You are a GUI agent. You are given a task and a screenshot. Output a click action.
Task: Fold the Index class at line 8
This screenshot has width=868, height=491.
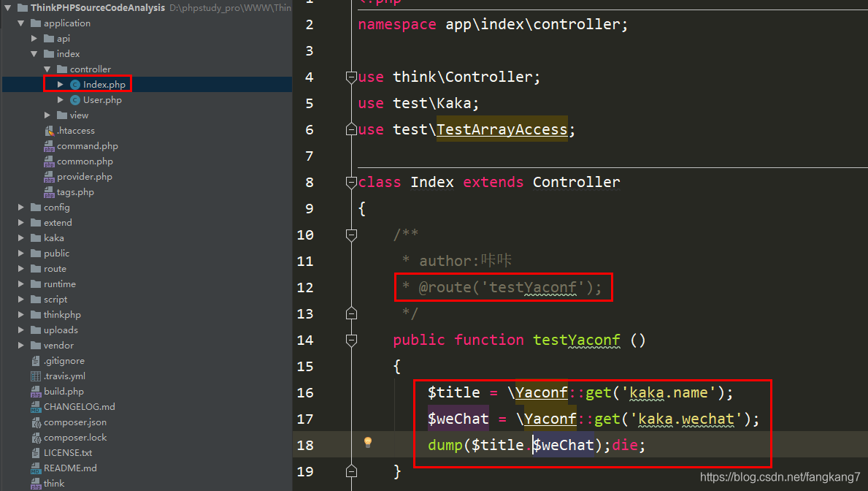pos(351,183)
